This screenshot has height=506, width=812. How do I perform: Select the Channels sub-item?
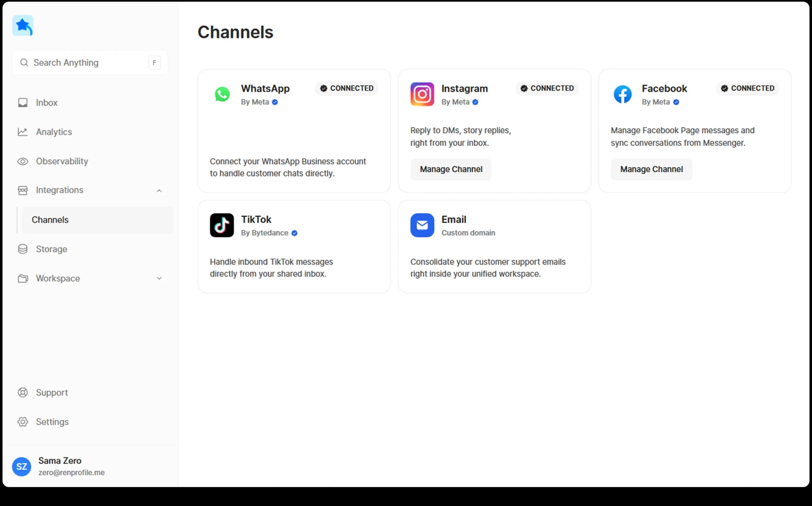tap(50, 220)
